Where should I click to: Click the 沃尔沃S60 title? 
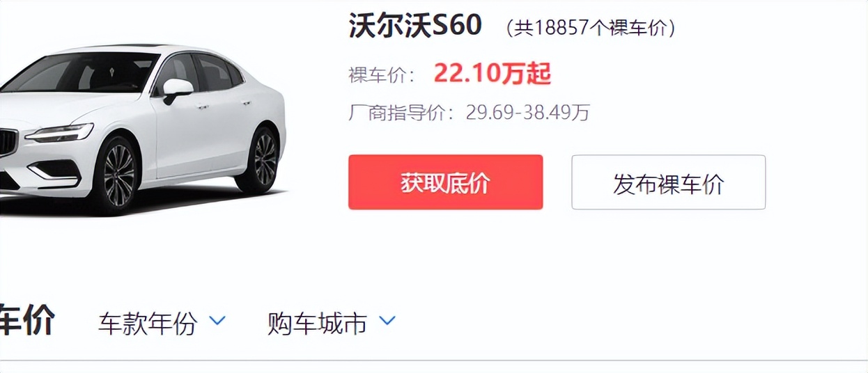pyautogui.click(x=415, y=26)
